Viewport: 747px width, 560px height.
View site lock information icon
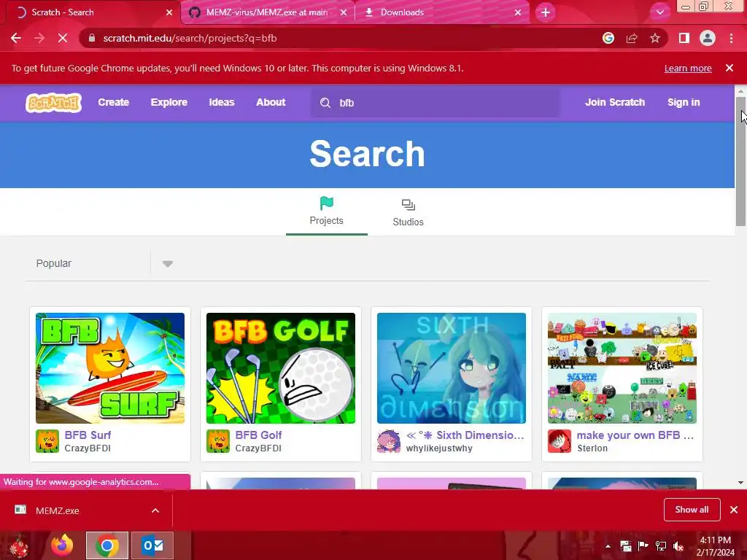click(x=92, y=38)
